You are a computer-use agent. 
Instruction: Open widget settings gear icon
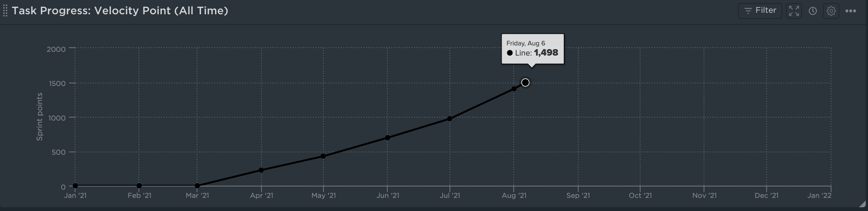831,11
